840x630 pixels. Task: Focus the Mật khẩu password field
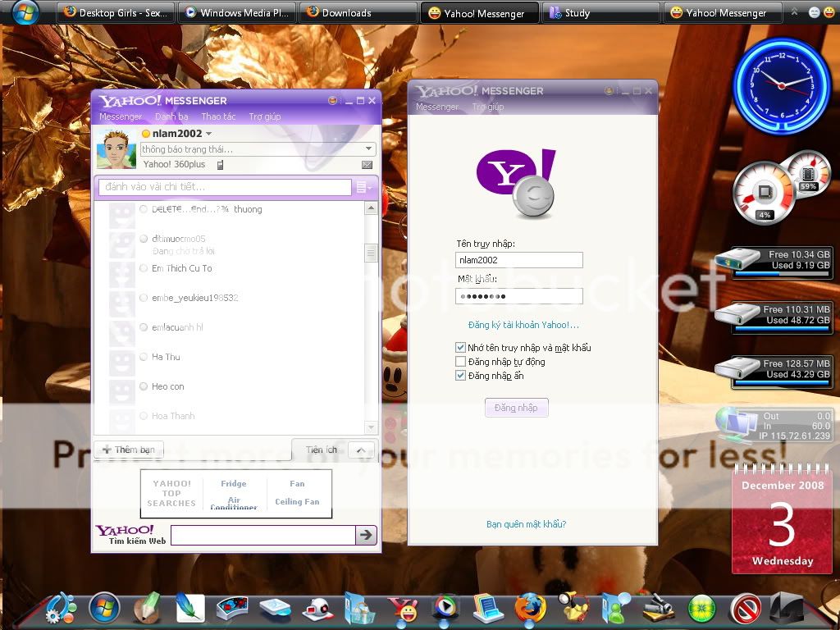pos(519,296)
